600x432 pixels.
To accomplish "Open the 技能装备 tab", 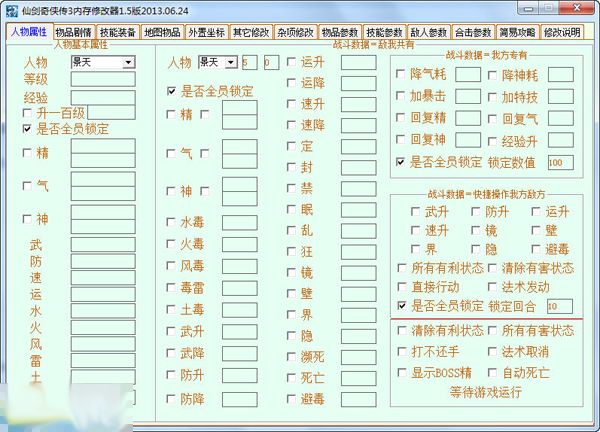I will coord(118,33).
